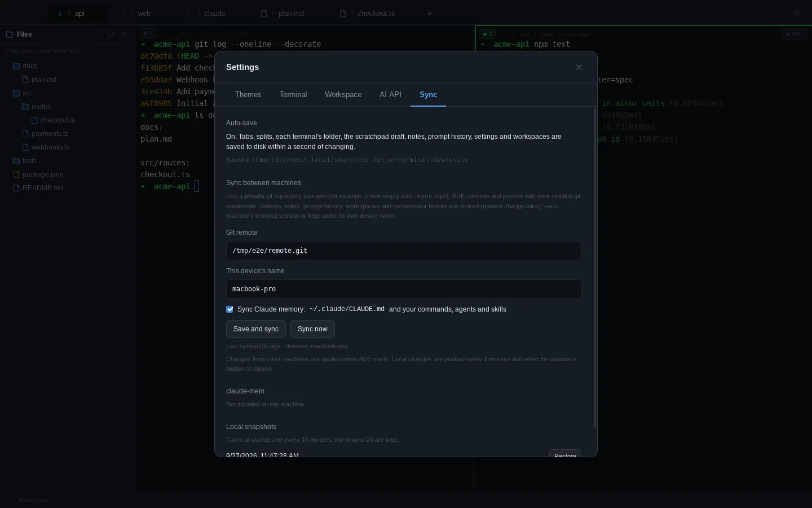Expand the tests folder chevron
This screenshot has height=508, width=812.
(x=7, y=161)
